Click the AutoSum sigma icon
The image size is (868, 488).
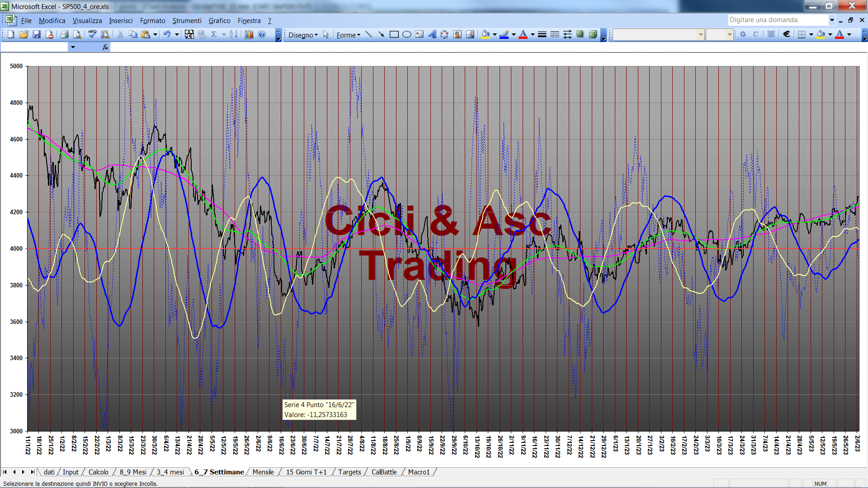coord(214,34)
